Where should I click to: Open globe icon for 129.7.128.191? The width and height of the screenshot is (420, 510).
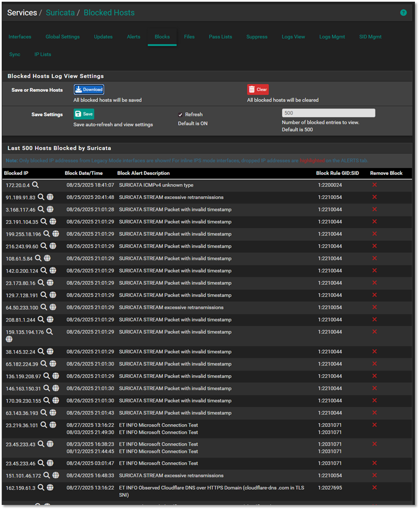pyautogui.click(x=53, y=295)
